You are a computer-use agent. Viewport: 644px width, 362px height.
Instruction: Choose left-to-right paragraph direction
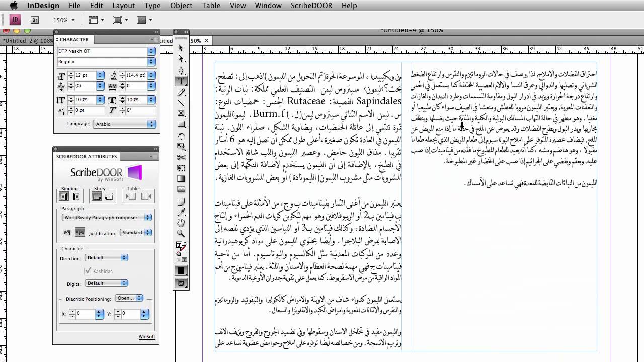click(x=67, y=232)
